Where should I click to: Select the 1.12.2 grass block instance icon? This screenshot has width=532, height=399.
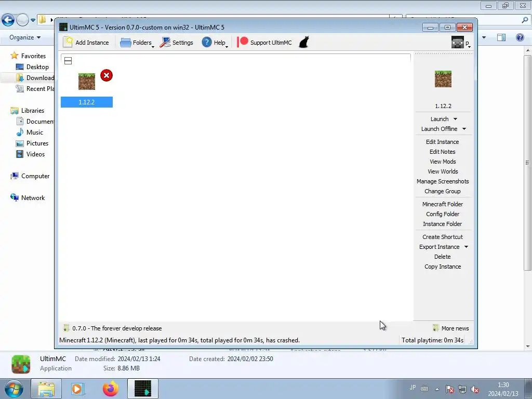[87, 82]
